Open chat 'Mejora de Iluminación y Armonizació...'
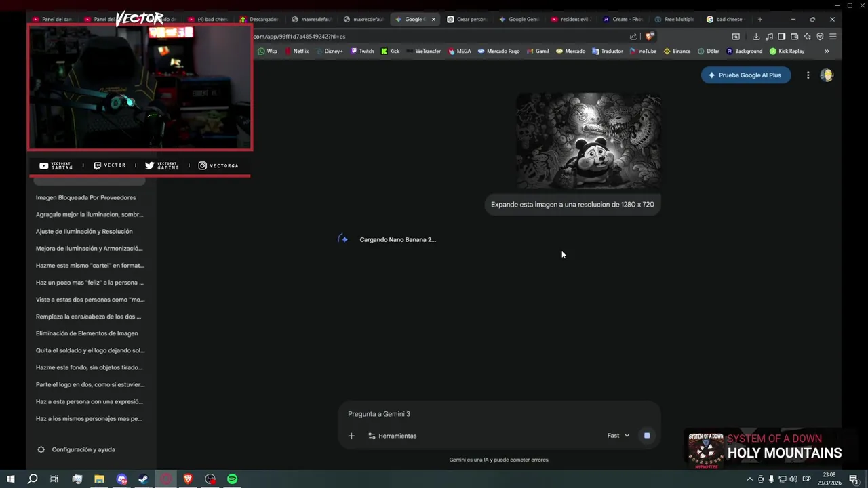The width and height of the screenshot is (868, 488). click(90, 248)
